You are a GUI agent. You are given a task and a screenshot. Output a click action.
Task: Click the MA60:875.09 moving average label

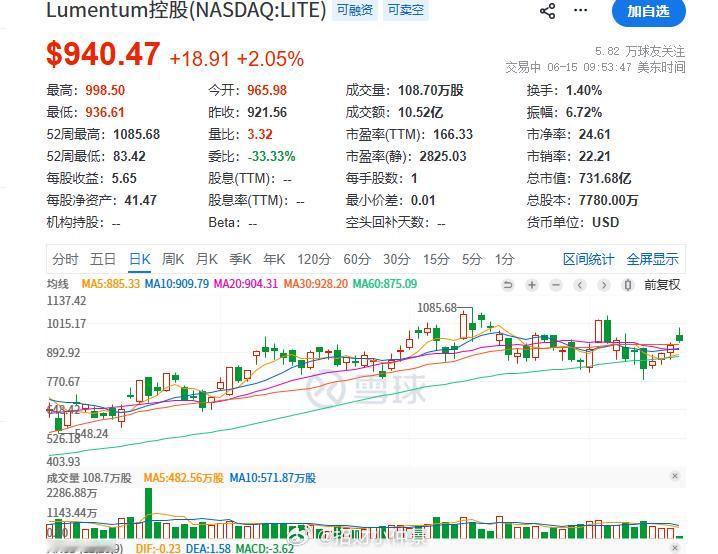pos(385,284)
